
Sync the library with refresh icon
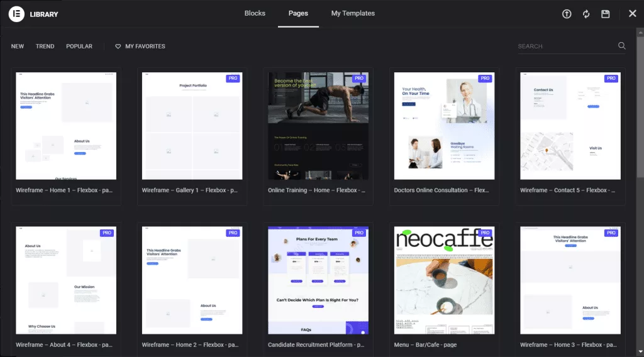point(586,14)
